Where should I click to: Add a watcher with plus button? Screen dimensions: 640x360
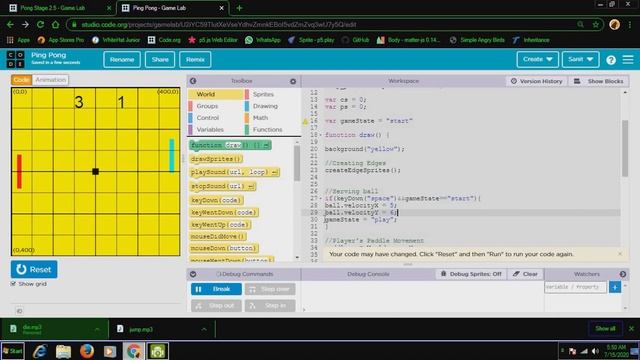click(x=615, y=287)
